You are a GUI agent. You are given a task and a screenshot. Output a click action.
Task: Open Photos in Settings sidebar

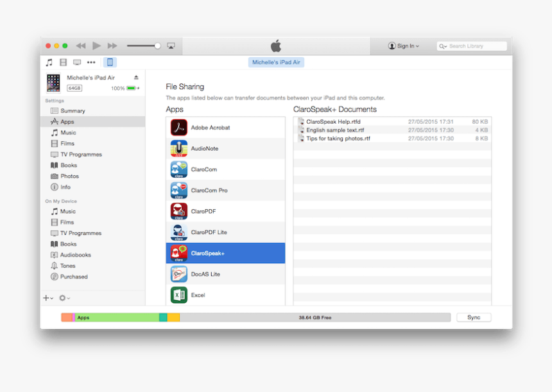pos(93,176)
